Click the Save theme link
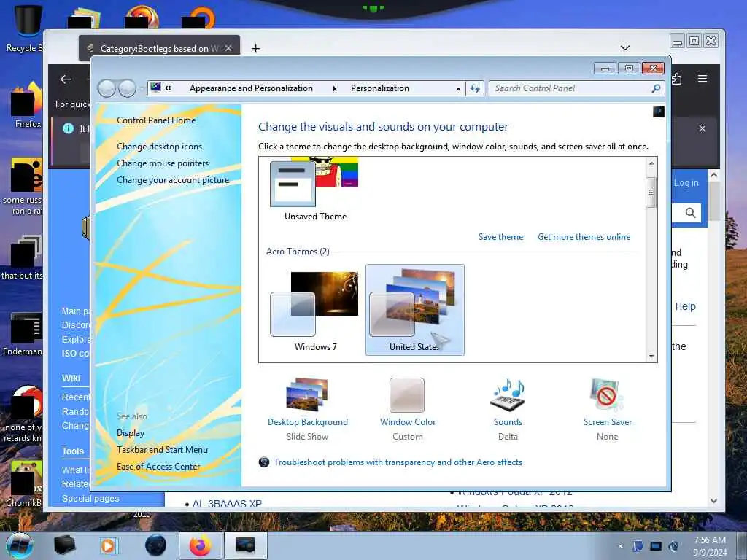This screenshot has width=747, height=560. [500, 237]
